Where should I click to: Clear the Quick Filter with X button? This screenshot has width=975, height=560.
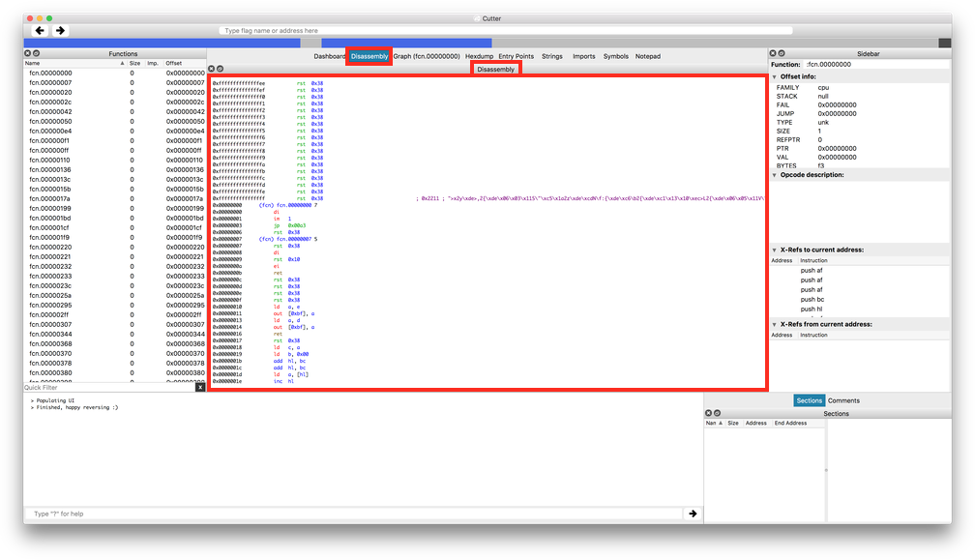coord(200,387)
